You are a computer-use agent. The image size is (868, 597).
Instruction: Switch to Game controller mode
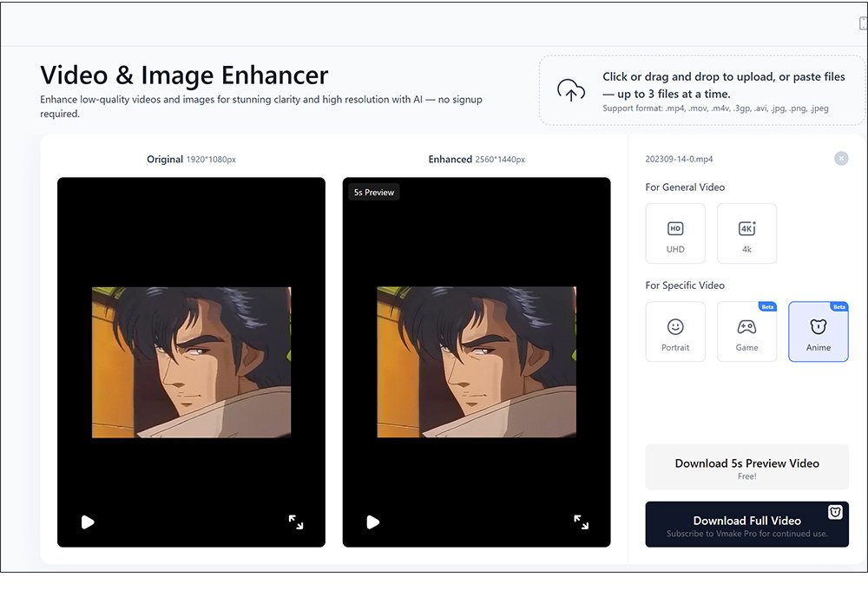point(746,331)
